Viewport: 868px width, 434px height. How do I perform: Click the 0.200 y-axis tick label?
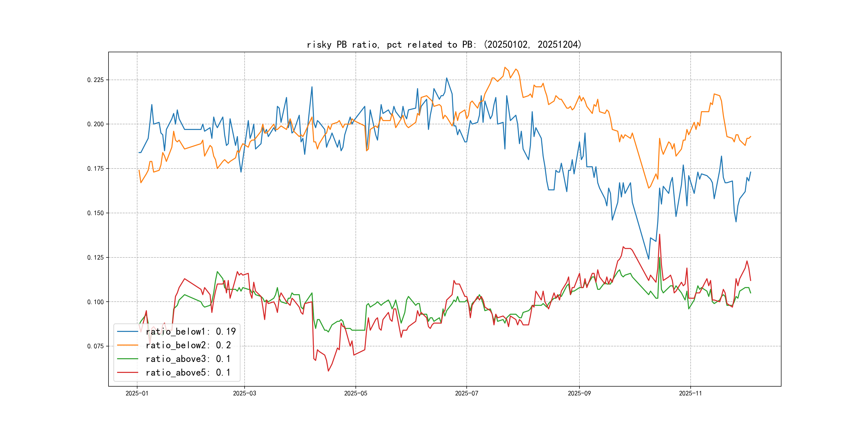(x=95, y=124)
